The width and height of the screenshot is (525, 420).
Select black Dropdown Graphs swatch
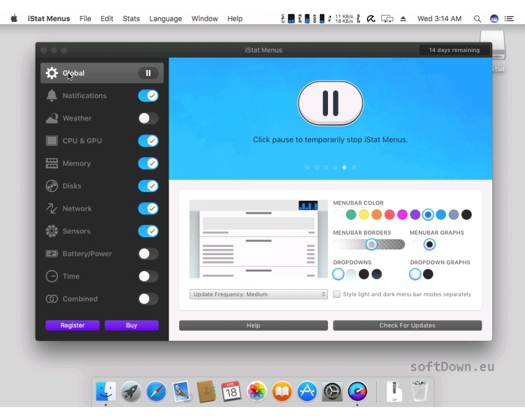[428, 274]
